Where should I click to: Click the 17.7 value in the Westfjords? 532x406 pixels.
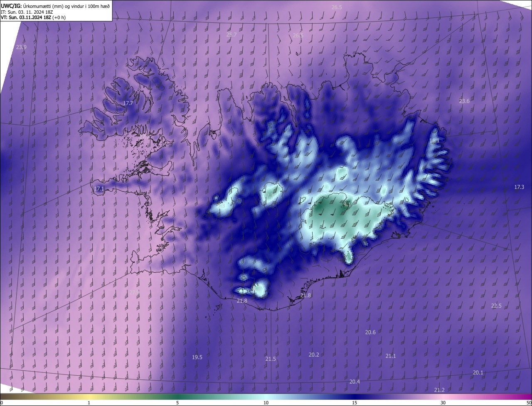pyautogui.click(x=128, y=103)
